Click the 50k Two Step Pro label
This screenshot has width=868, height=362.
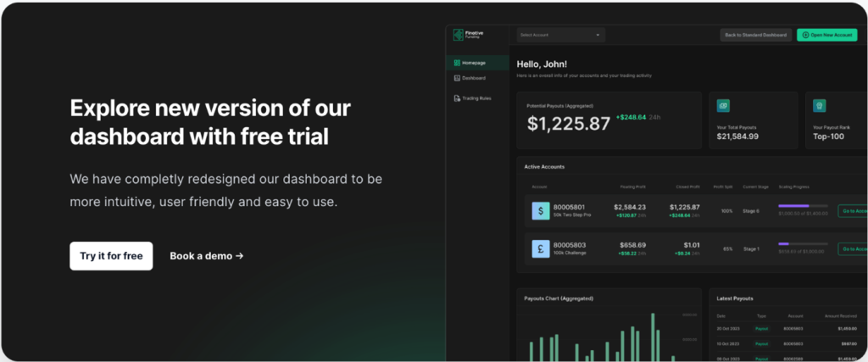[572, 214]
